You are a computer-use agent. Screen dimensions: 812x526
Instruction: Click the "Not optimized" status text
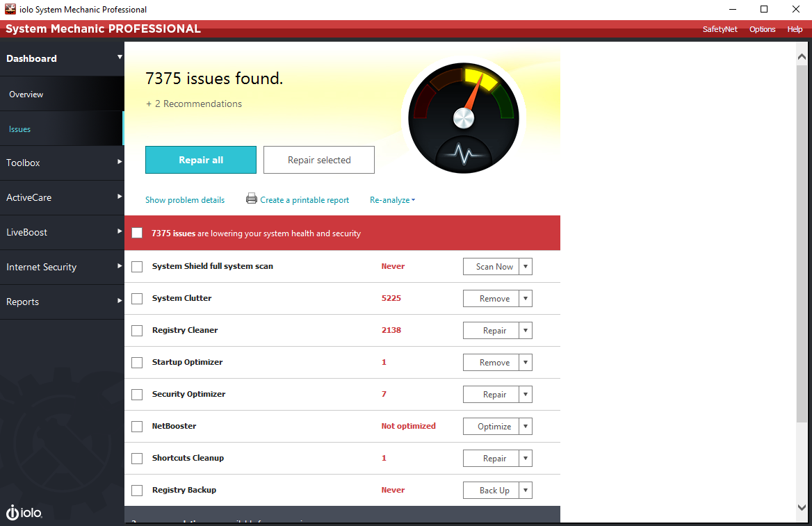click(409, 426)
